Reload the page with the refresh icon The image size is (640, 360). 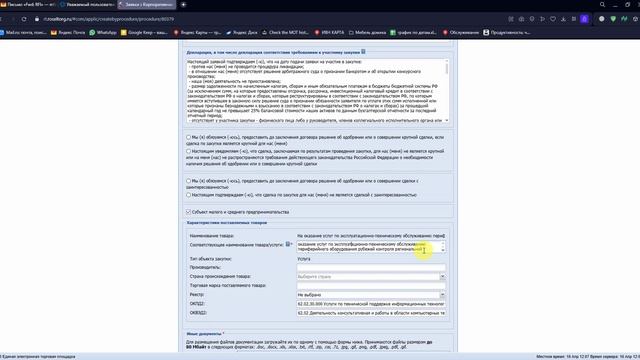tap(24, 19)
